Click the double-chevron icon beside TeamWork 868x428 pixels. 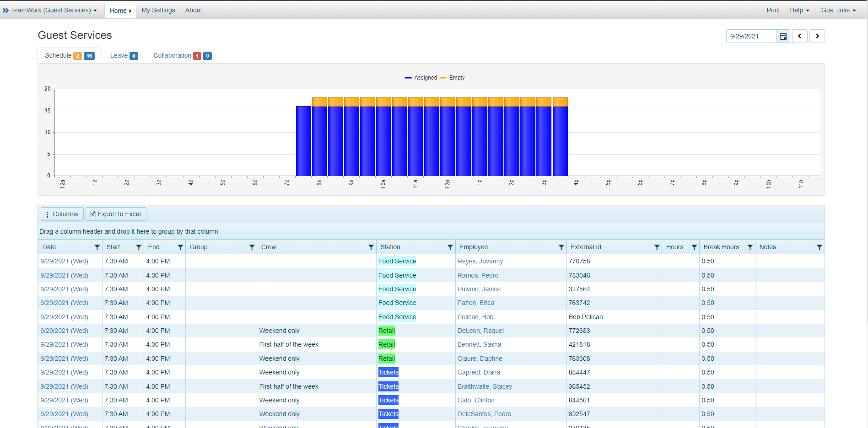click(x=6, y=10)
